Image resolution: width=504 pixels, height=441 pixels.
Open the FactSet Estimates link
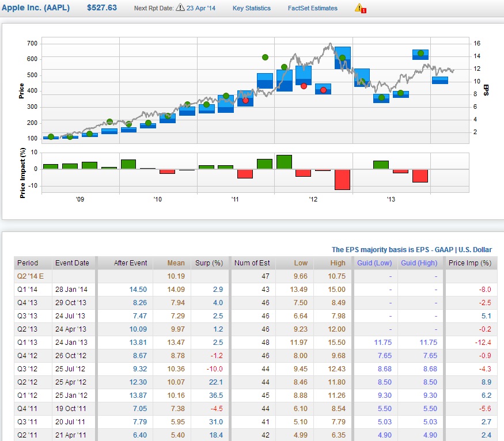pyautogui.click(x=312, y=8)
